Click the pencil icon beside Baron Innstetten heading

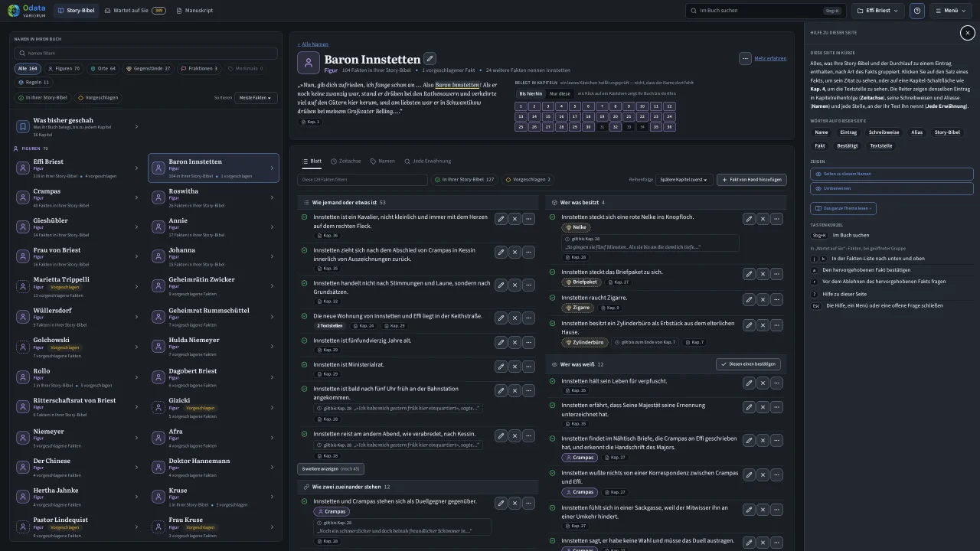tap(430, 59)
